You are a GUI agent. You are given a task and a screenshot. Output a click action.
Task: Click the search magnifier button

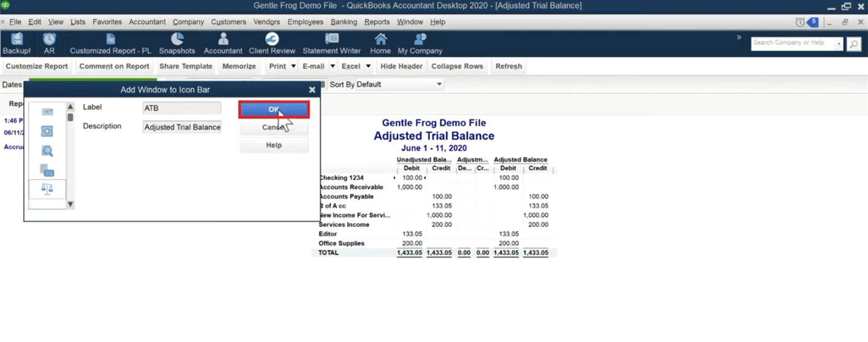(854, 44)
